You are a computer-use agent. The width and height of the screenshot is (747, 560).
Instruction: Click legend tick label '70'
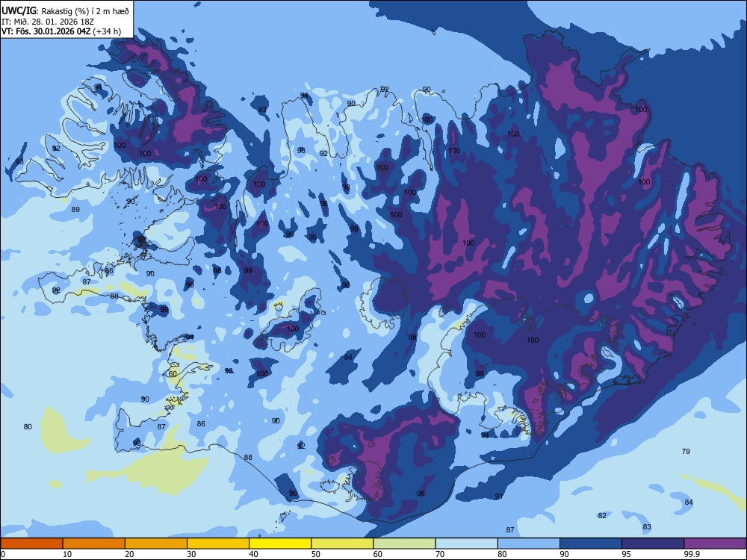tap(440, 554)
